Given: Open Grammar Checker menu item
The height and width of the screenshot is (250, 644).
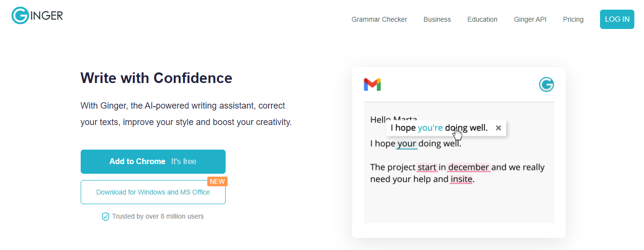Looking at the screenshot, I should 379,19.
